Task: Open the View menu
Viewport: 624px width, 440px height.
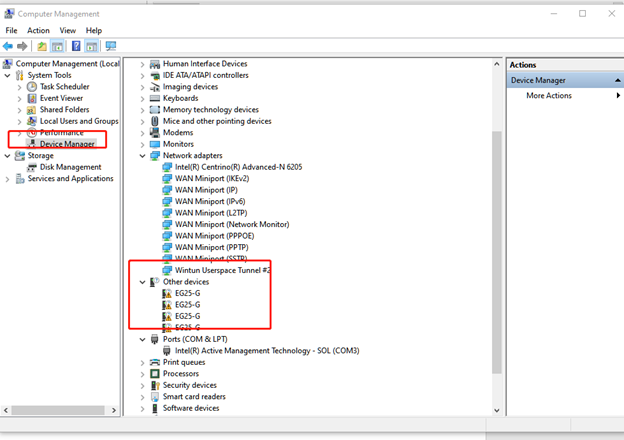Action: pyautogui.click(x=67, y=31)
